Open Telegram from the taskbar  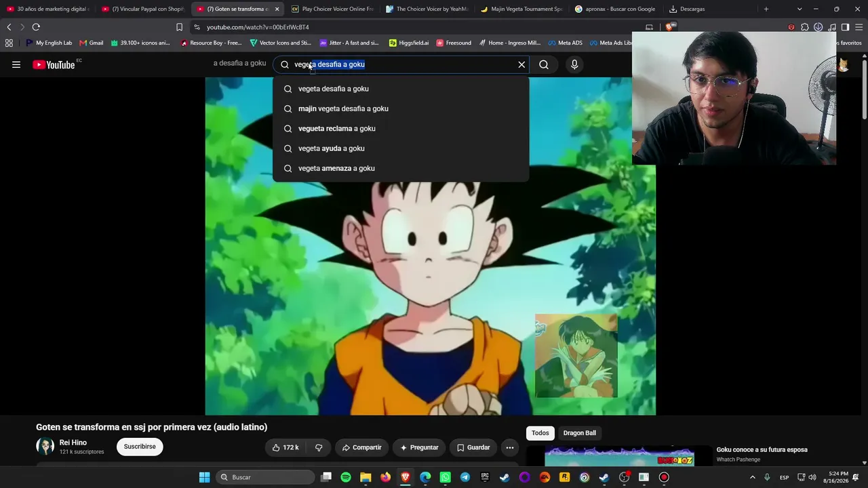coord(465,477)
